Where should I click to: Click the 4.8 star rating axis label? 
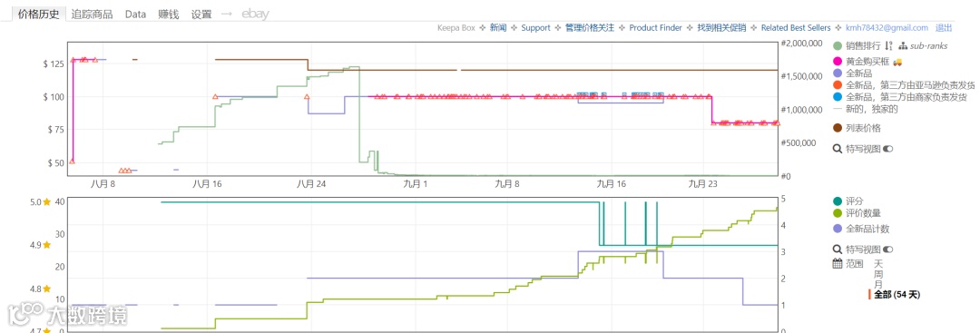pyautogui.click(x=42, y=289)
